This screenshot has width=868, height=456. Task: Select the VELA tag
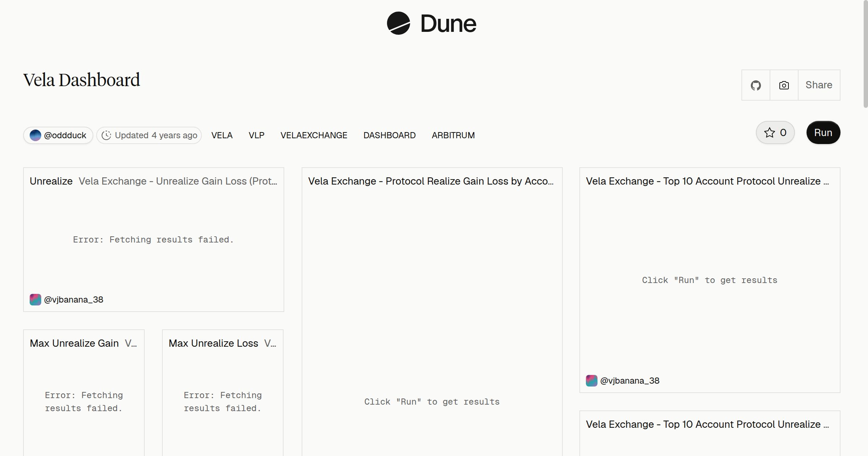click(222, 135)
